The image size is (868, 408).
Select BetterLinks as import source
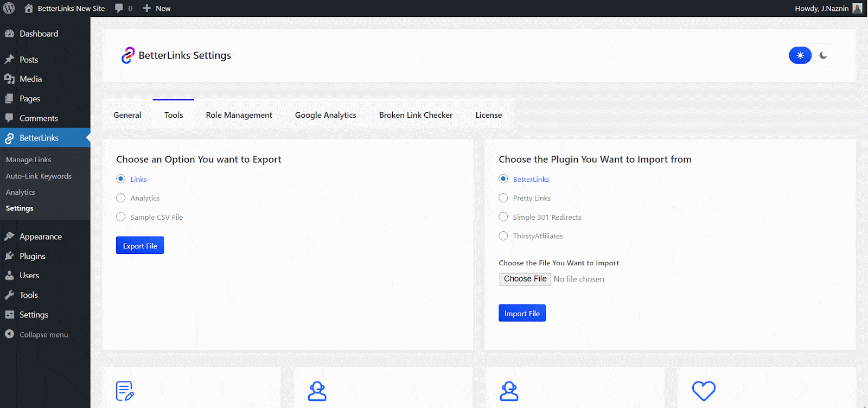(x=503, y=179)
